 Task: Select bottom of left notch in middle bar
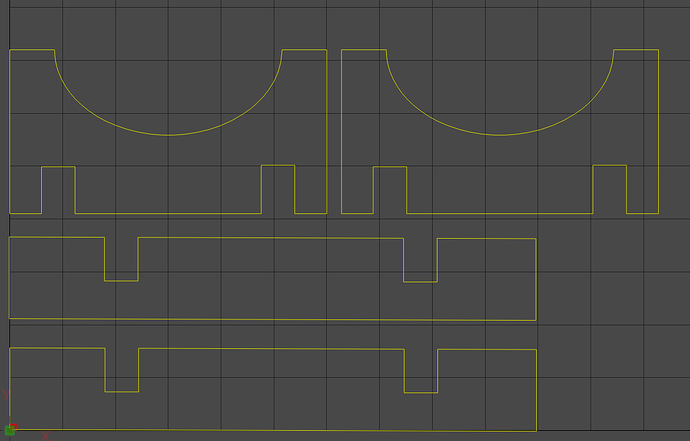(121, 281)
